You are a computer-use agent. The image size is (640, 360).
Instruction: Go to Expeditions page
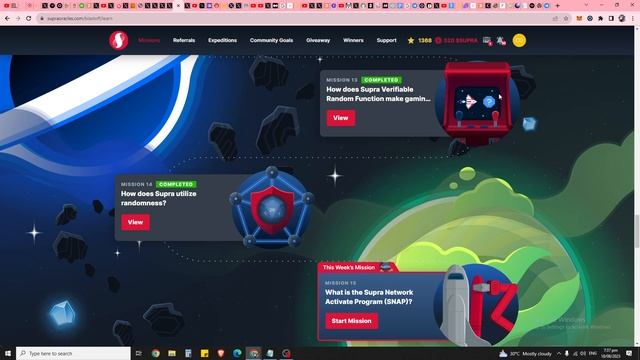(x=222, y=40)
